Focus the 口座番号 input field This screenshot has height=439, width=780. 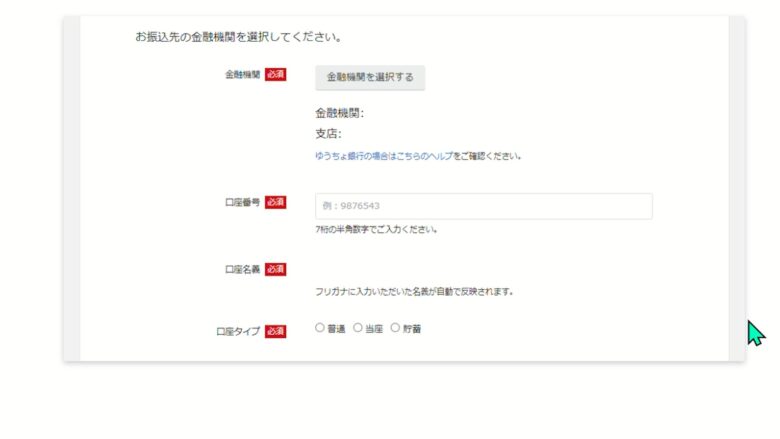pyautogui.click(x=483, y=206)
